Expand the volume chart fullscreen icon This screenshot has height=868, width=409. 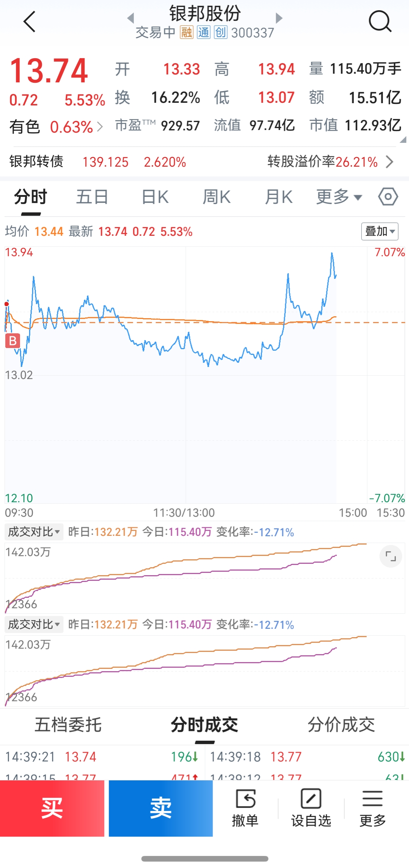[x=390, y=556]
